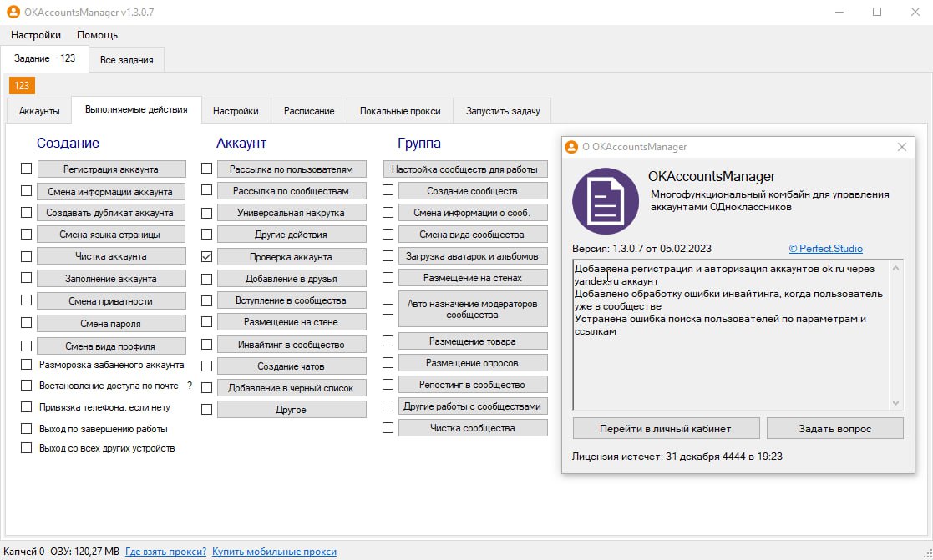Image resolution: width=933 pixels, height=560 pixels.
Task: Go to the Локальные прокси tab
Action: pyautogui.click(x=400, y=111)
